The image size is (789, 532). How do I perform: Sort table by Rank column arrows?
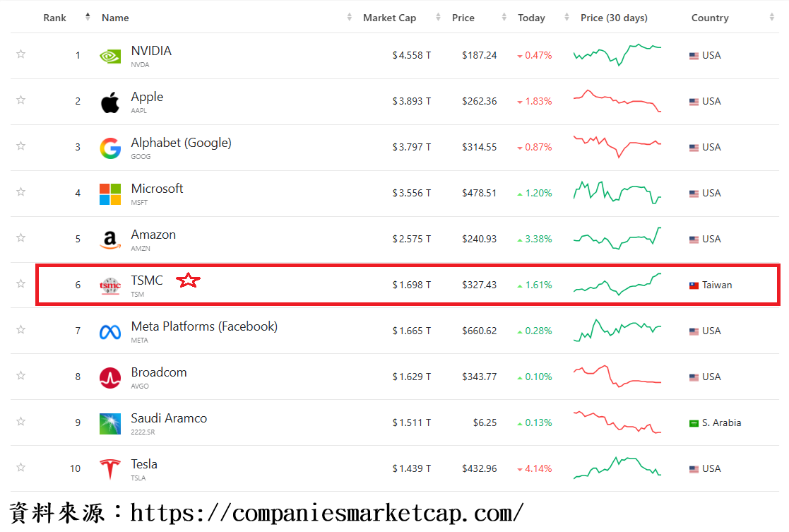coord(88,18)
